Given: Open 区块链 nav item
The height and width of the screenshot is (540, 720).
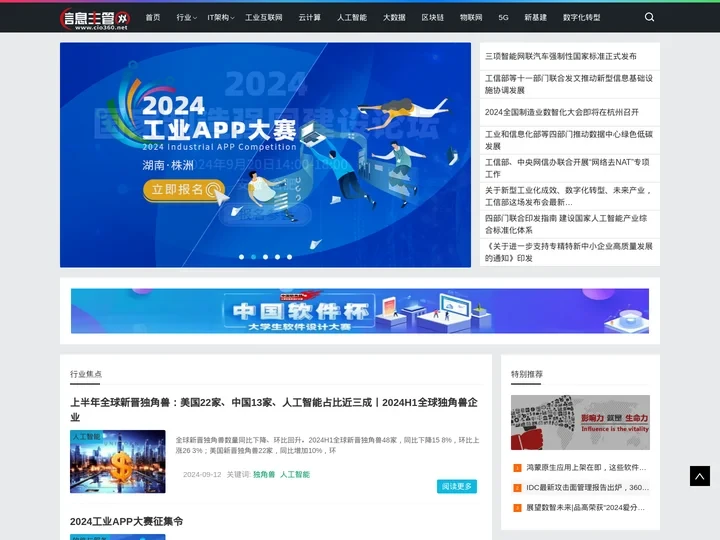Looking at the screenshot, I should click(x=433, y=17).
